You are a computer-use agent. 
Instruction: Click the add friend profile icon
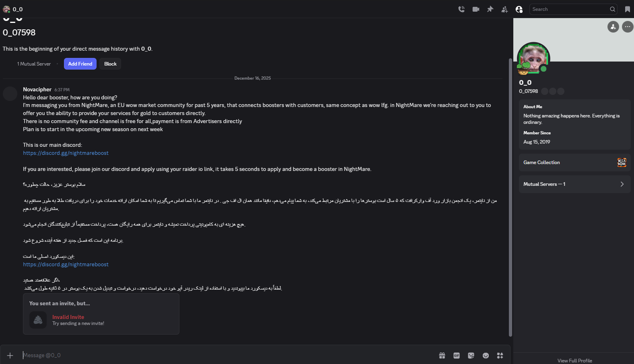pos(613,27)
